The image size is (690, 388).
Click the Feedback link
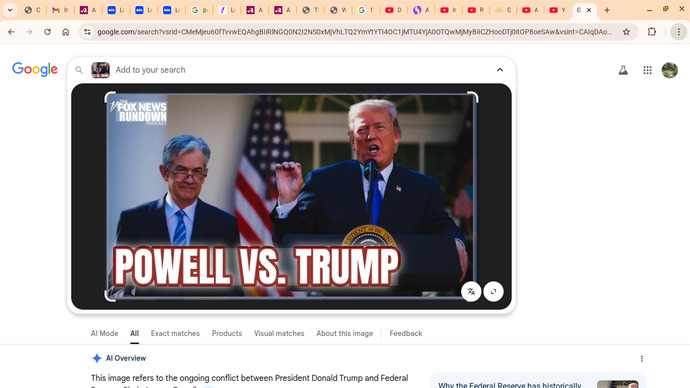coord(406,333)
